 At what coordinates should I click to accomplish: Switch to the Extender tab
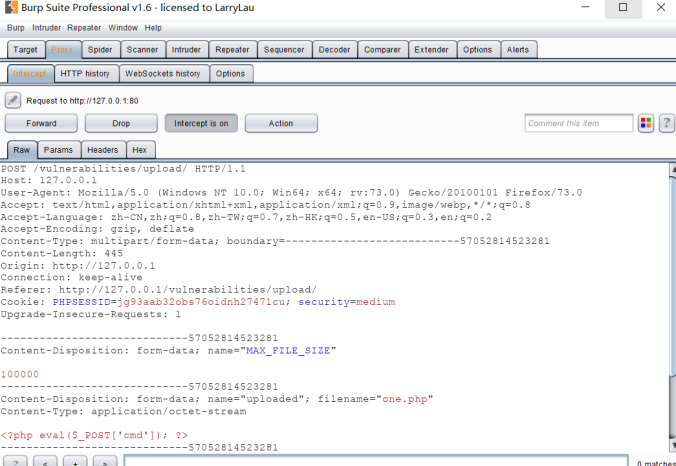(x=432, y=50)
